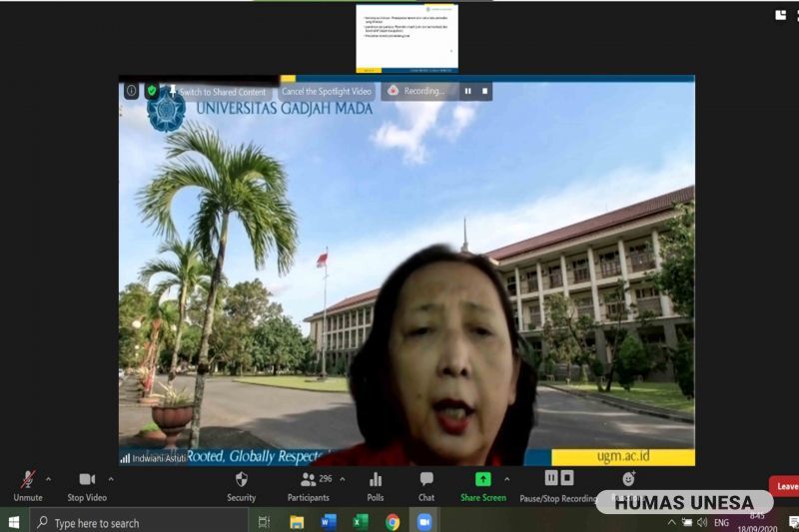Expand video options arrow beside Stop Video
This screenshot has height=532, width=799.
click(111, 479)
